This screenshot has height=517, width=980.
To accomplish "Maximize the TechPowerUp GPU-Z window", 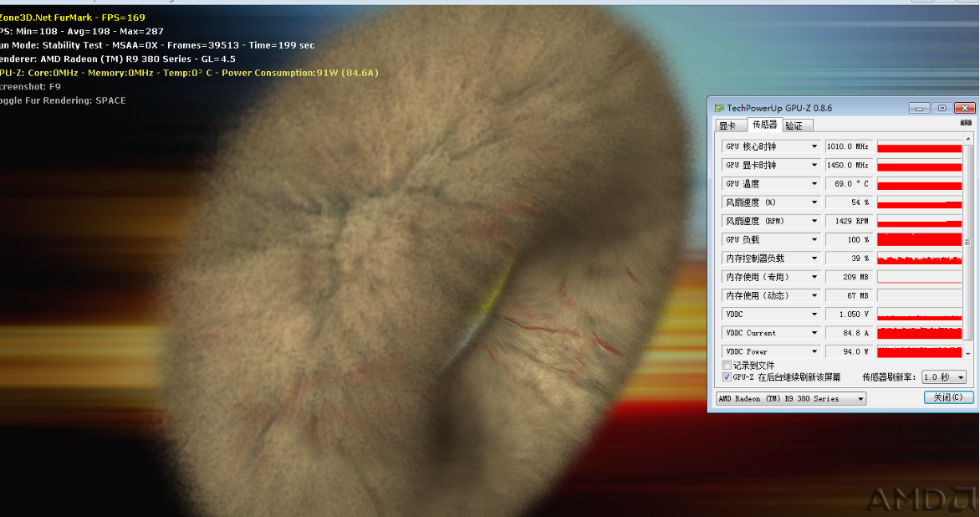I will (x=942, y=108).
